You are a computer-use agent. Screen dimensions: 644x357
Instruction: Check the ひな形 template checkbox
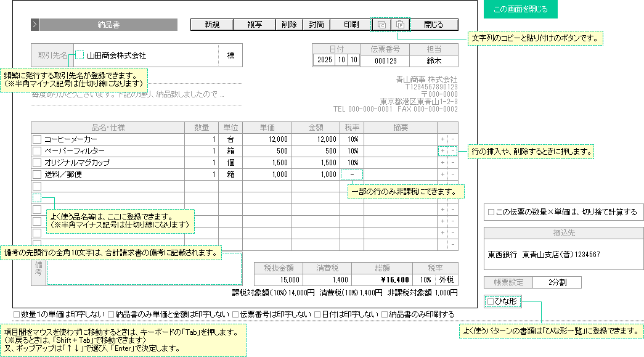(491, 302)
